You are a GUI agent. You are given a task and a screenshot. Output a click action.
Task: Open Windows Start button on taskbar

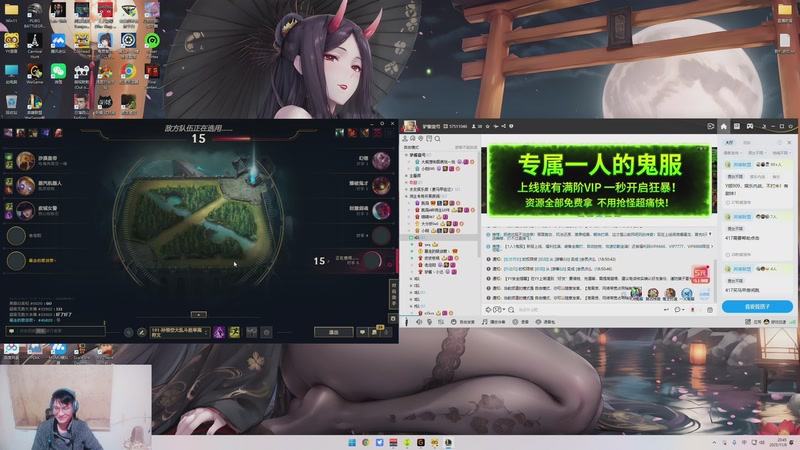point(352,442)
